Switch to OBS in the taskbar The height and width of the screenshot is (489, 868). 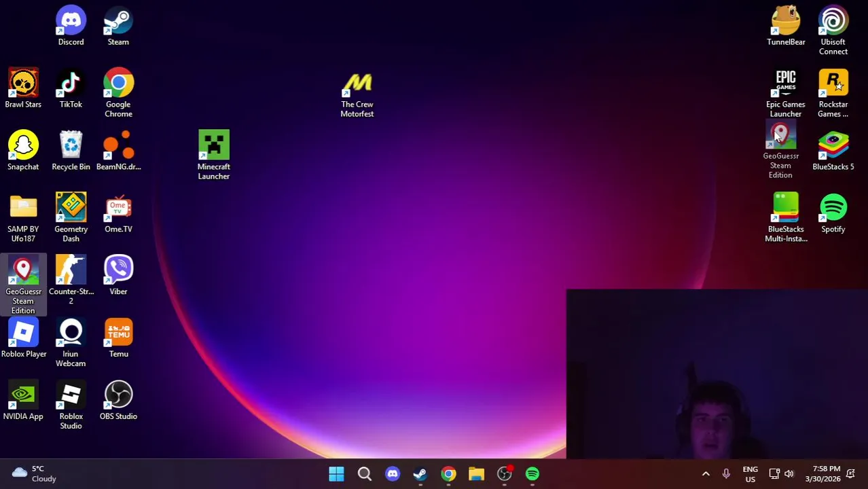click(x=505, y=473)
